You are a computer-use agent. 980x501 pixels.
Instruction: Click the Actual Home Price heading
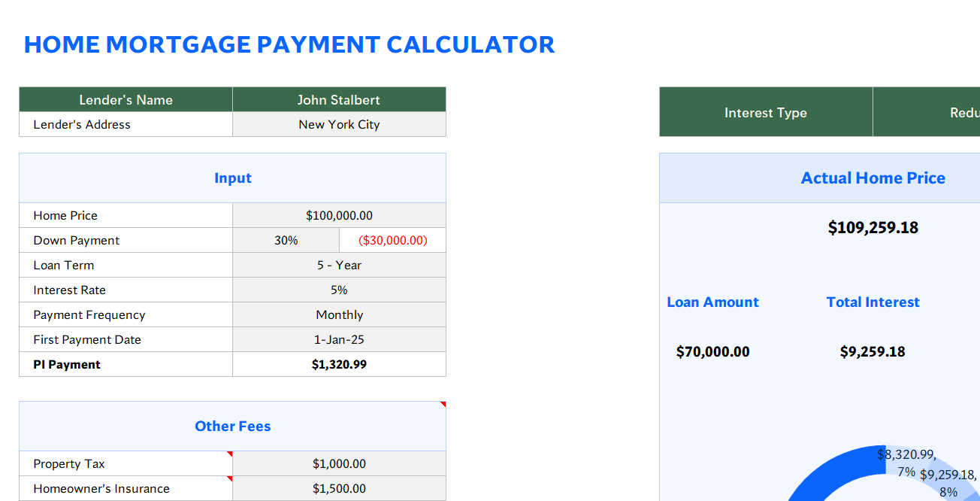(873, 178)
